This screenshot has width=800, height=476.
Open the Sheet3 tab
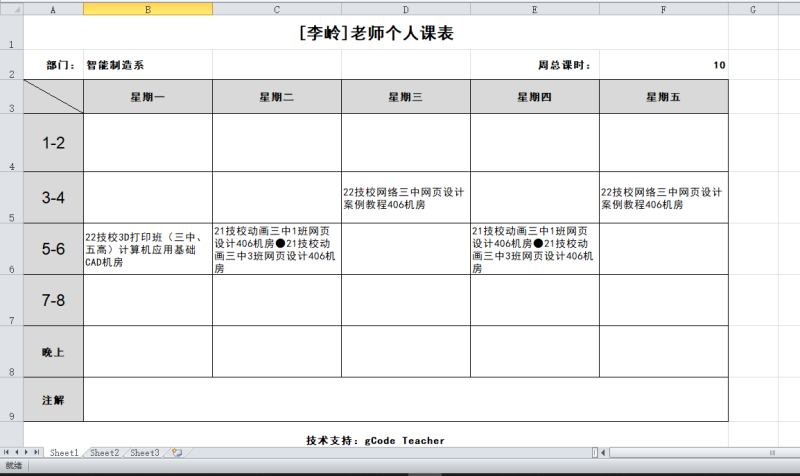tap(145, 453)
